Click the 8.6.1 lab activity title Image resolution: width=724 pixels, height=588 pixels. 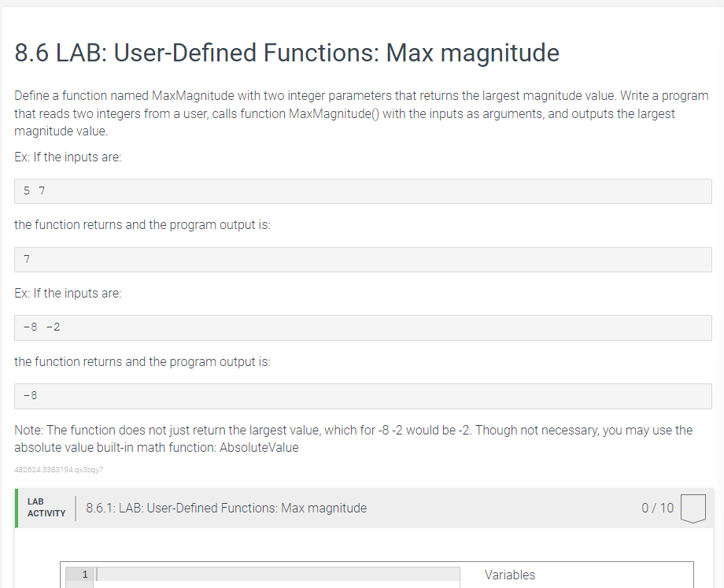(x=227, y=508)
